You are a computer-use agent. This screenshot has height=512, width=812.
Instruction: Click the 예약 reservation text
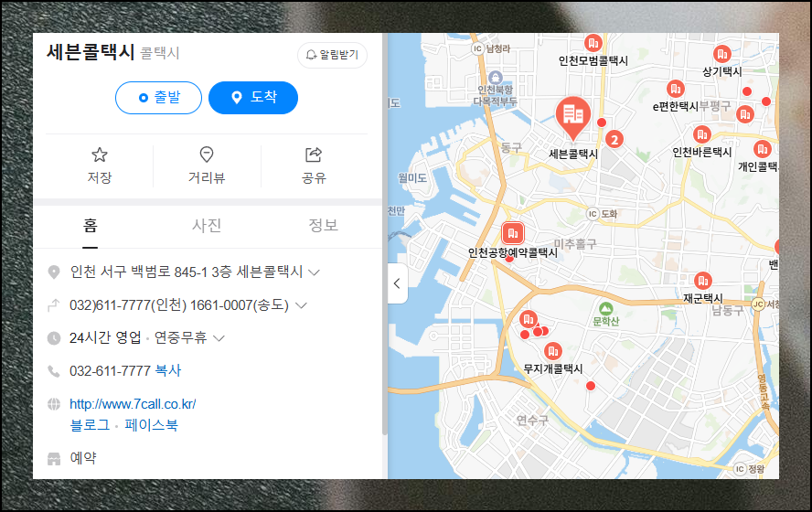coord(83,458)
